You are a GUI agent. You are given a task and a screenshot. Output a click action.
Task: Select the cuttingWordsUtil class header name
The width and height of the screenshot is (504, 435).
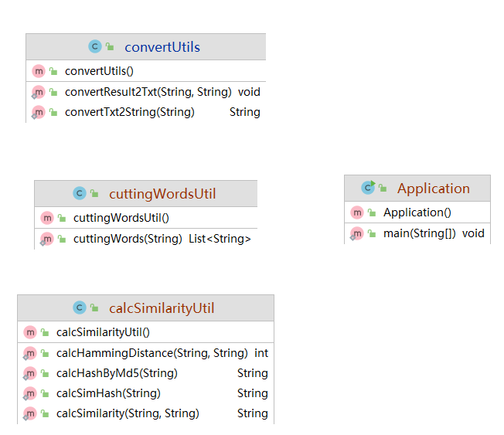coord(162,194)
